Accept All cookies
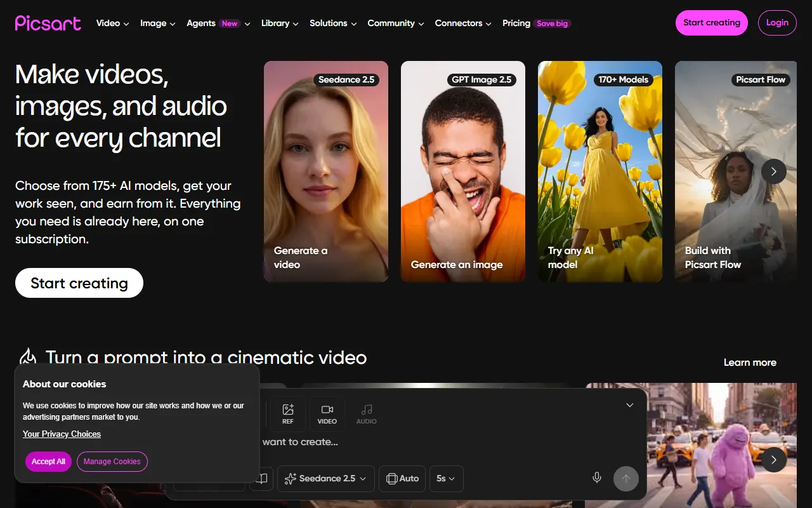The width and height of the screenshot is (812, 508). click(48, 462)
